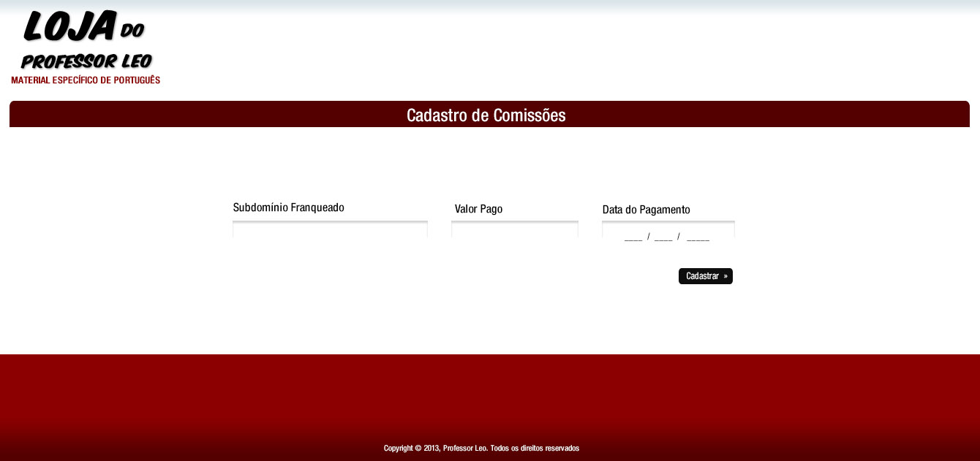This screenshot has height=461, width=980.
Task: Click the large LOJA word in the logo
Action: (x=70, y=26)
